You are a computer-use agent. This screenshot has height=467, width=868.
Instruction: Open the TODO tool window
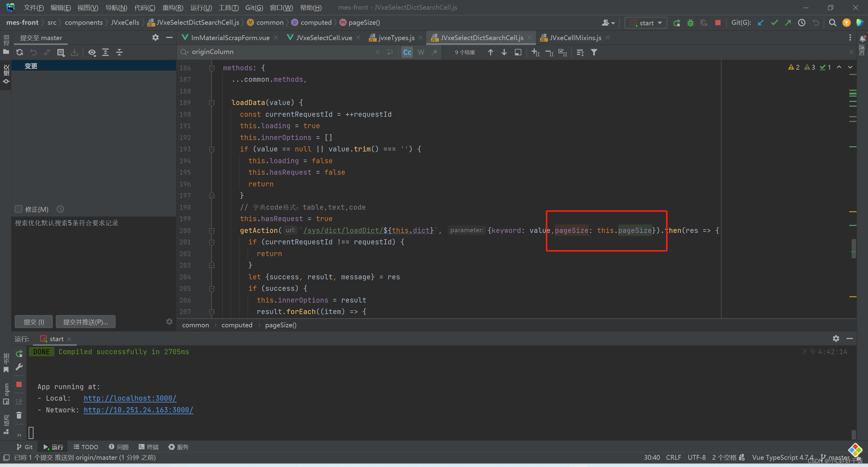(86, 447)
